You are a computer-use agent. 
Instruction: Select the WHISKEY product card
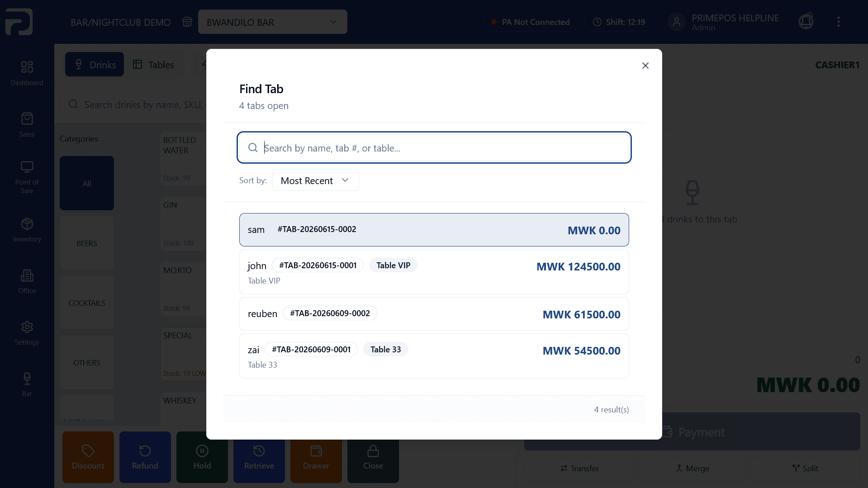[x=183, y=408]
